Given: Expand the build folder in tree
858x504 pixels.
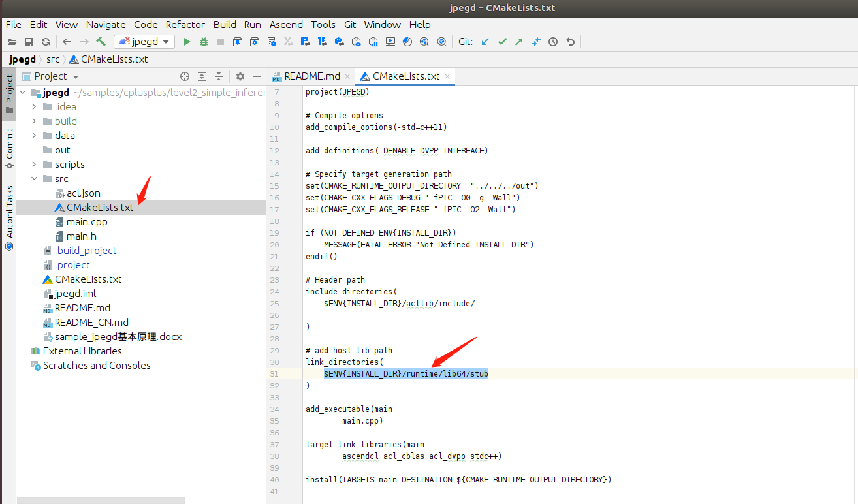Looking at the screenshot, I should coord(34,121).
